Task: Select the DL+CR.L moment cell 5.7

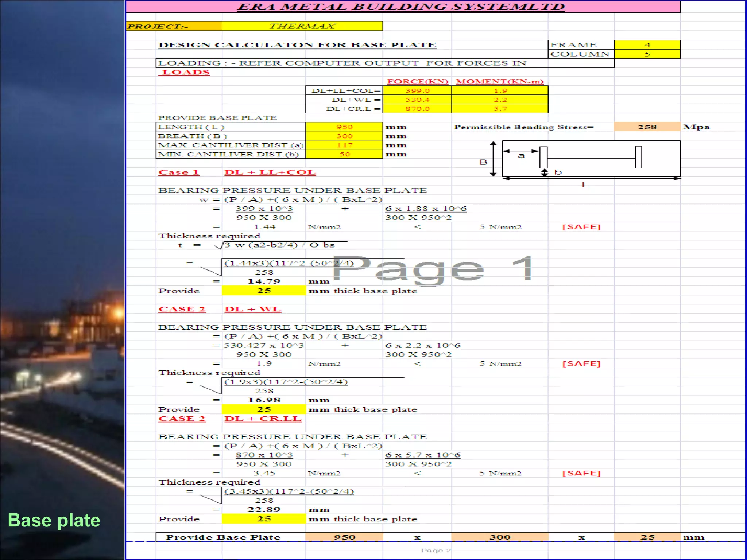Action: (x=500, y=109)
